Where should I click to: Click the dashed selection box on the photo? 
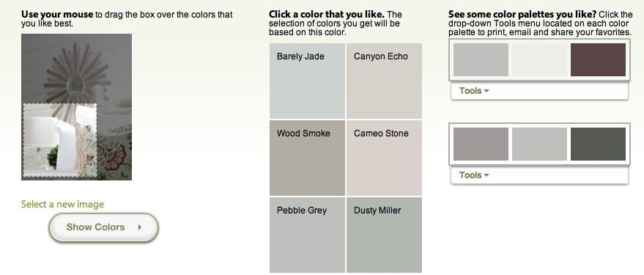click(x=60, y=140)
